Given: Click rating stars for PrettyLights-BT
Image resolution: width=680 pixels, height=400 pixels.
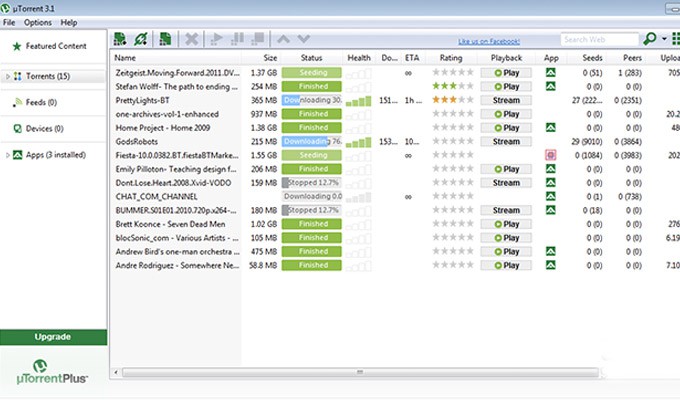Looking at the screenshot, I should 453,100.
